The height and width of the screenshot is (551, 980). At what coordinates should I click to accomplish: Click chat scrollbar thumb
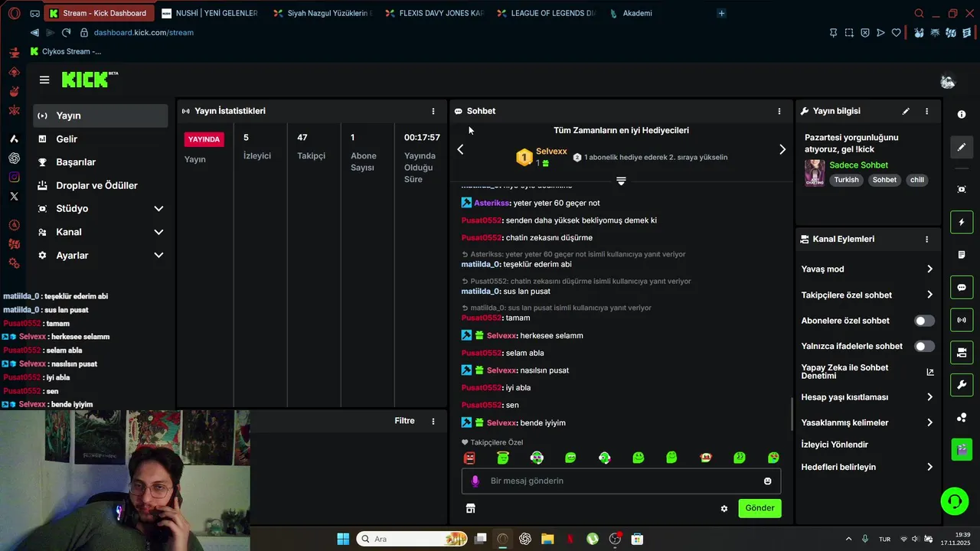point(792,414)
